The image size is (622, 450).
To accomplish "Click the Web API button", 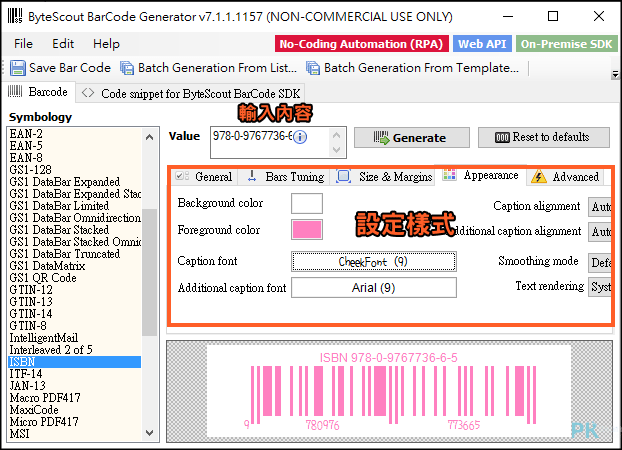I will click(482, 44).
